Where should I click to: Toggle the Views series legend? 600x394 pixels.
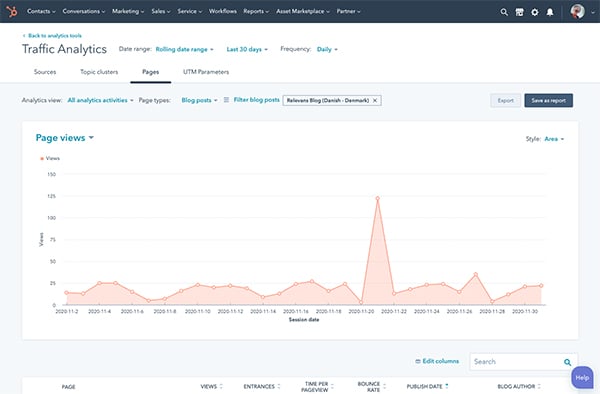[x=50, y=158]
